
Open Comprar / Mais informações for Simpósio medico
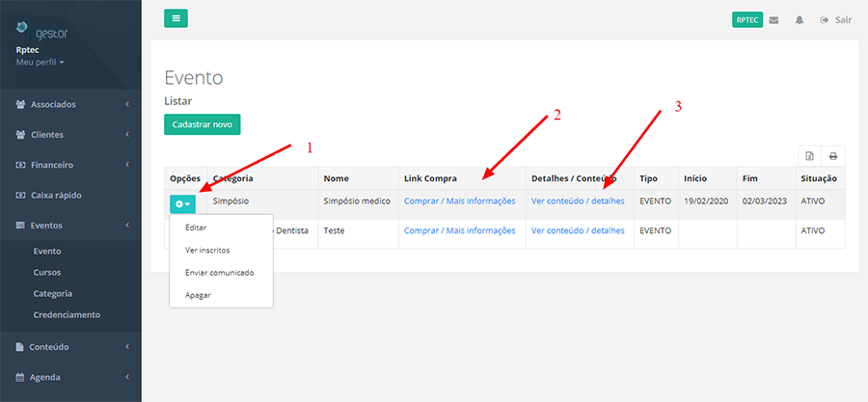coord(459,201)
